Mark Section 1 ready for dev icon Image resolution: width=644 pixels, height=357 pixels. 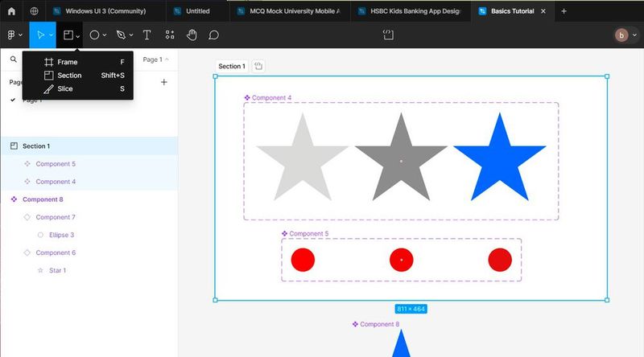pos(258,66)
